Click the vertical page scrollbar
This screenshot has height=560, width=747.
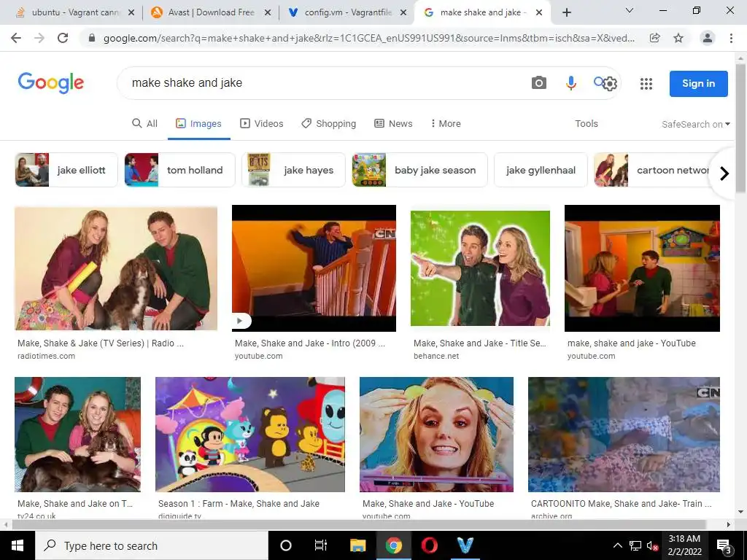[740, 128]
